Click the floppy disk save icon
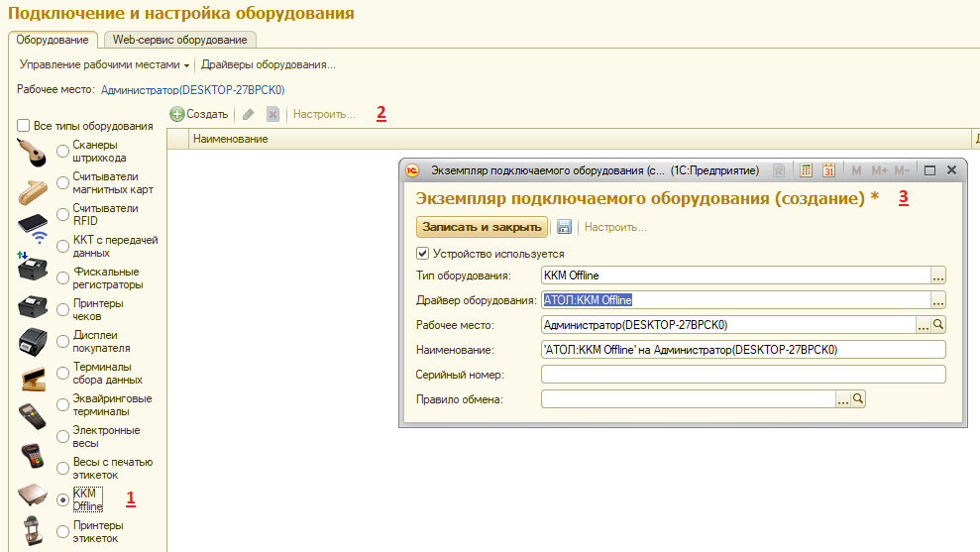 565,227
